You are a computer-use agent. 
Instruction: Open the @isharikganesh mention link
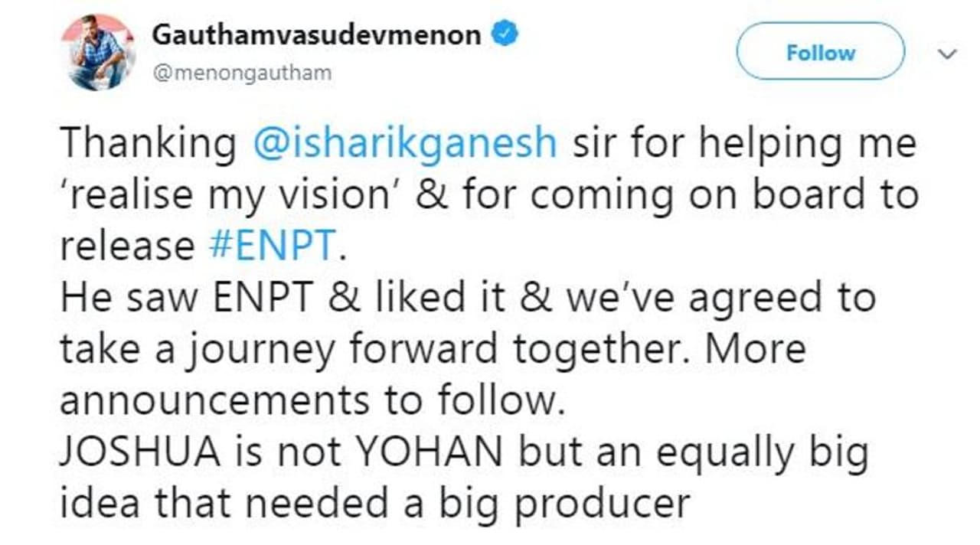pos(404,144)
